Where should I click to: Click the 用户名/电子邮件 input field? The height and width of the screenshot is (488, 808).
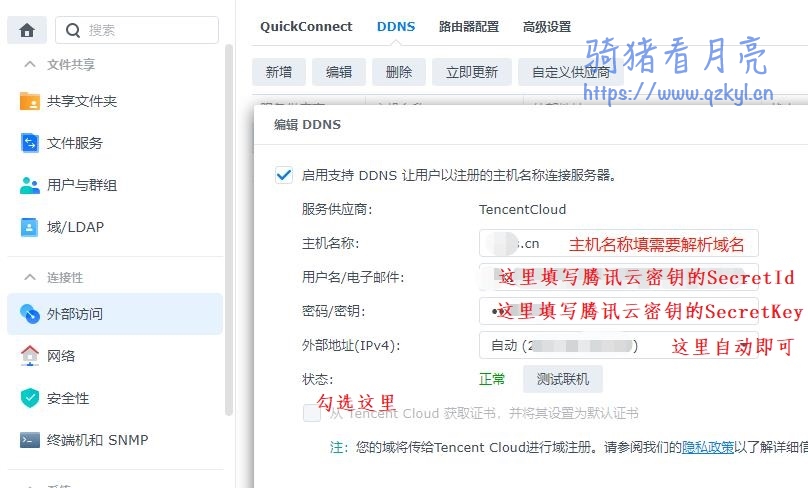pos(618,277)
